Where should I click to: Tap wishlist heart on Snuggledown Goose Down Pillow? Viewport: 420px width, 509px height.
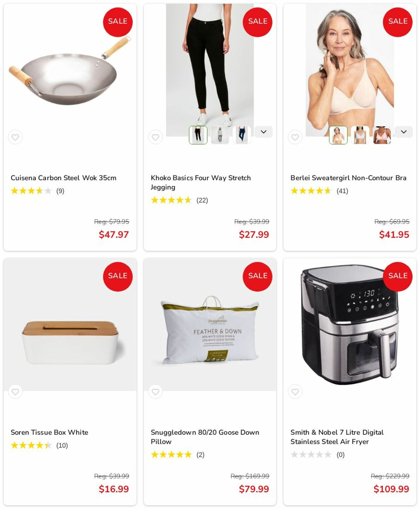coord(155,392)
